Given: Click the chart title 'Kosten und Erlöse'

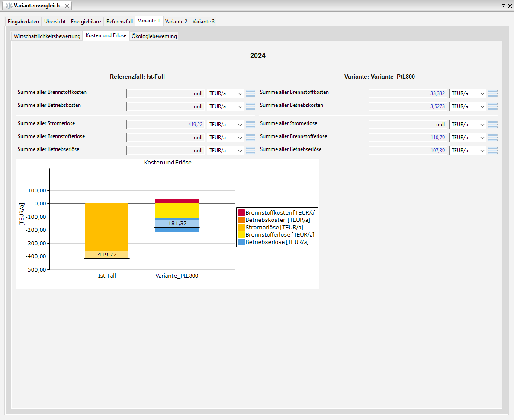Looking at the screenshot, I should tap(168, 163).
